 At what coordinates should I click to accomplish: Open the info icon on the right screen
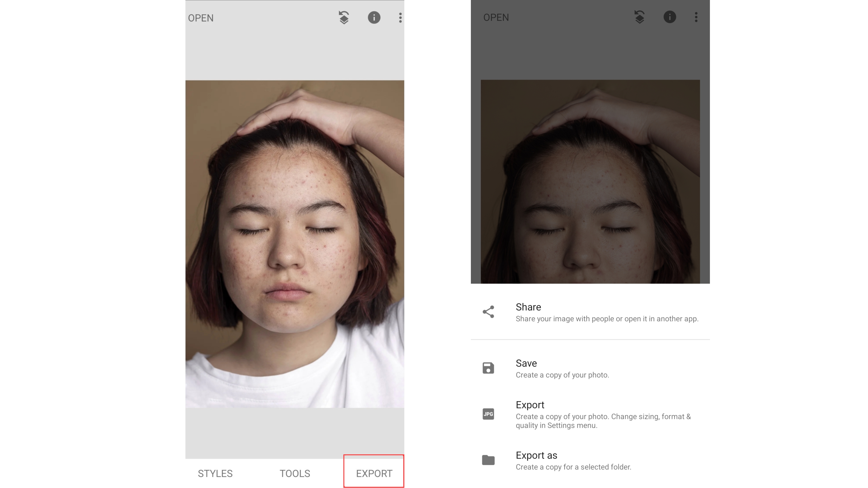point(670,17)
